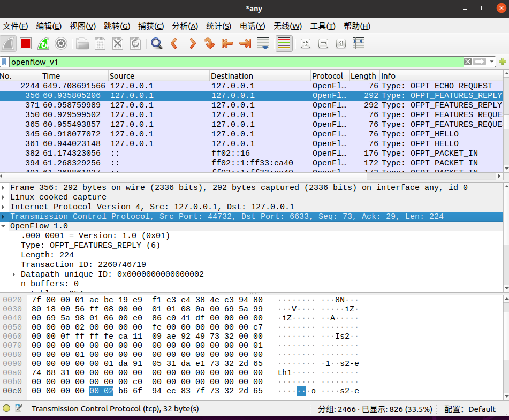Open expert information circle in status bar
509x420 pixels.
point(6,408)
